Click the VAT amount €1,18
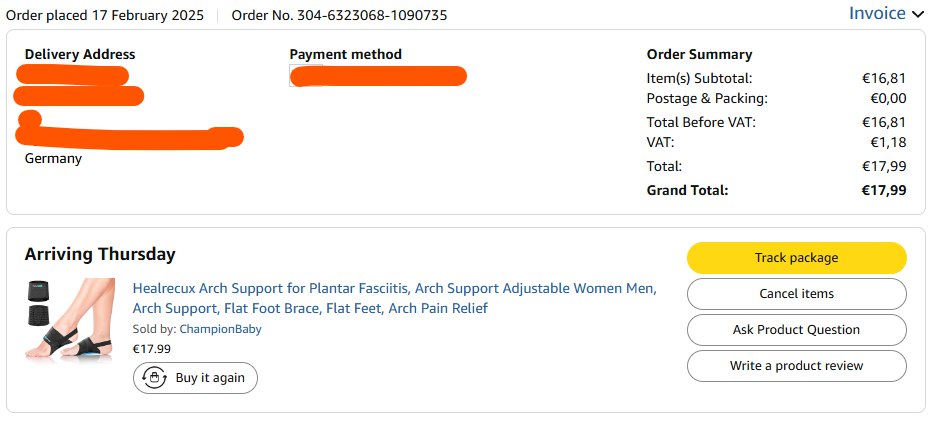The height and width of the screenshot is (421, 935). coord(888,143)
